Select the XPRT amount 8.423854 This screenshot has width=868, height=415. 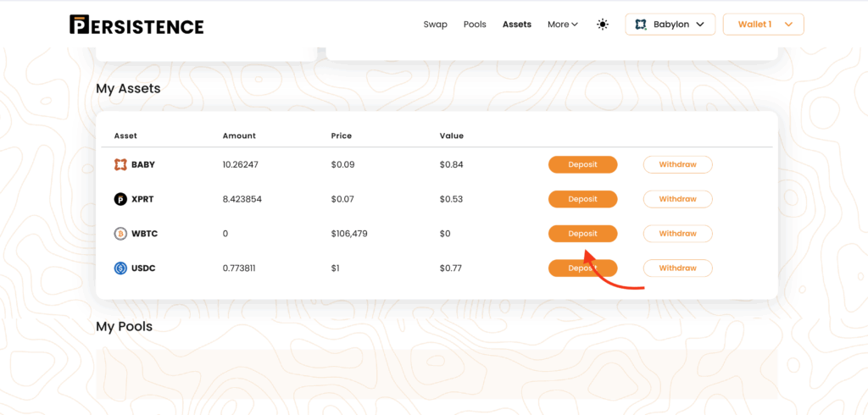click(242, 199)
